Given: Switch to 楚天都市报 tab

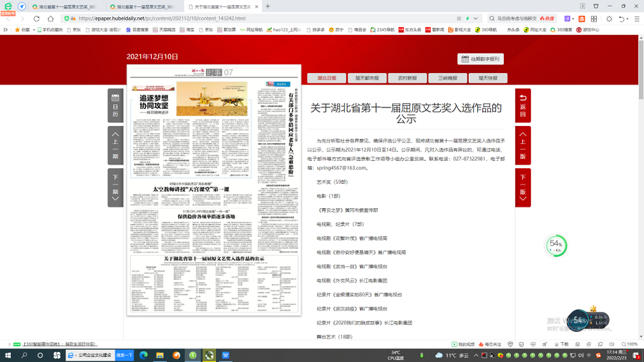Looking at the screenshot, I should click(367, 78).
